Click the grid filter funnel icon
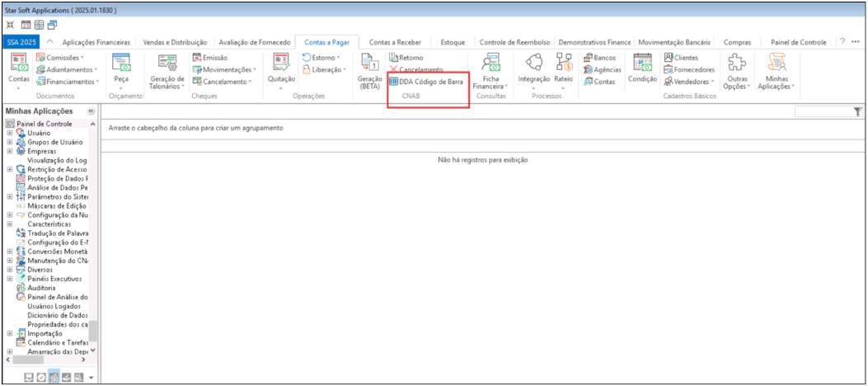The width and height of the screenshot is (868, 386). (857, 111)
